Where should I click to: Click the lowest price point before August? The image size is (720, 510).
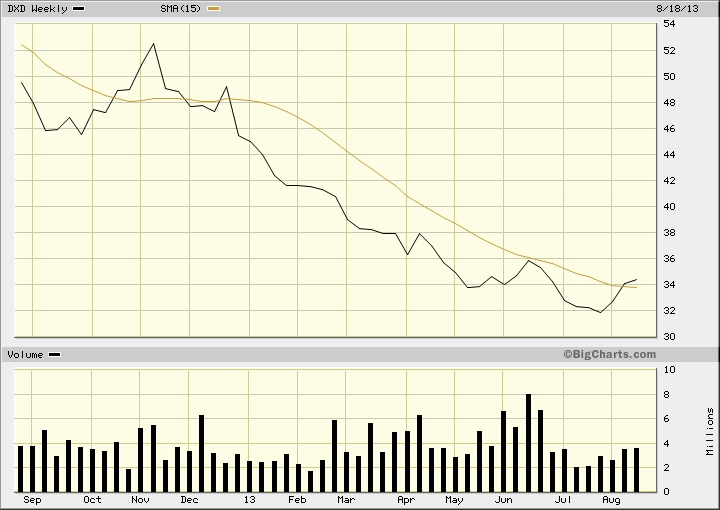600,313
